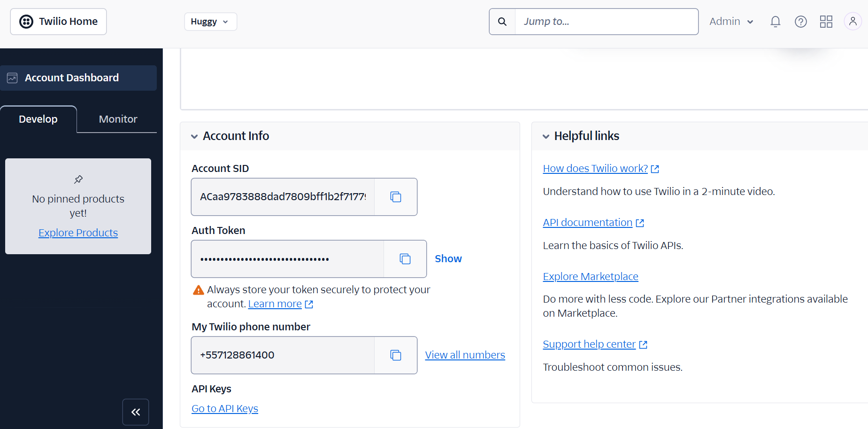Open View all numbers link
868x429 pixels.
click(x=465, y=355)
